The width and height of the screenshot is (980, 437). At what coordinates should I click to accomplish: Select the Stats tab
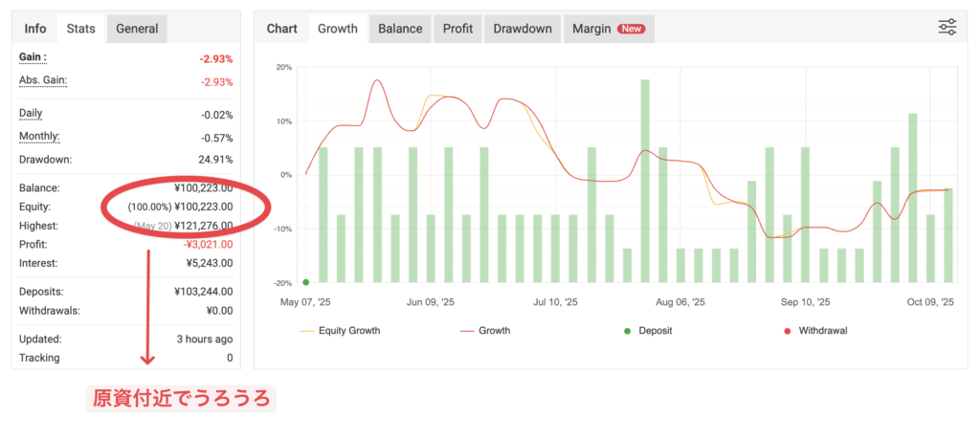80,29
